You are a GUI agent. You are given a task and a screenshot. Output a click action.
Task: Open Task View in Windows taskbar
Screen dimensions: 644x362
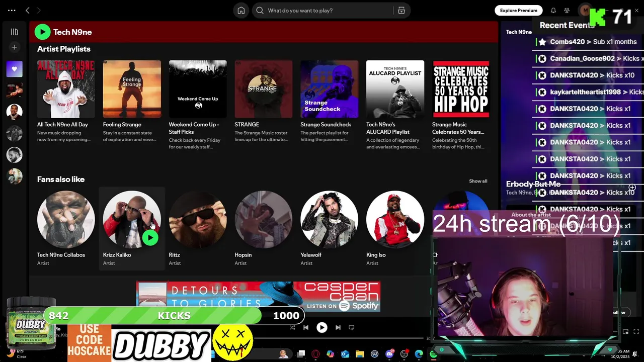point(301,354)
